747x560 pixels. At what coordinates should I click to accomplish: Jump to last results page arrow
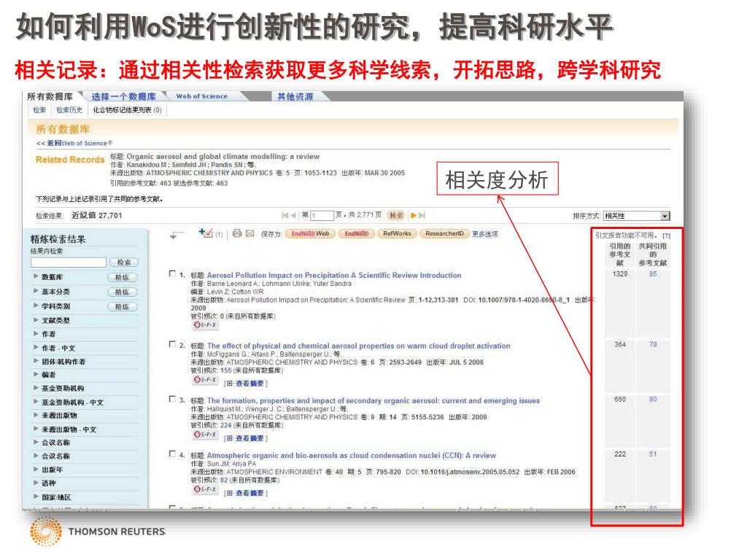coord(422,215)
